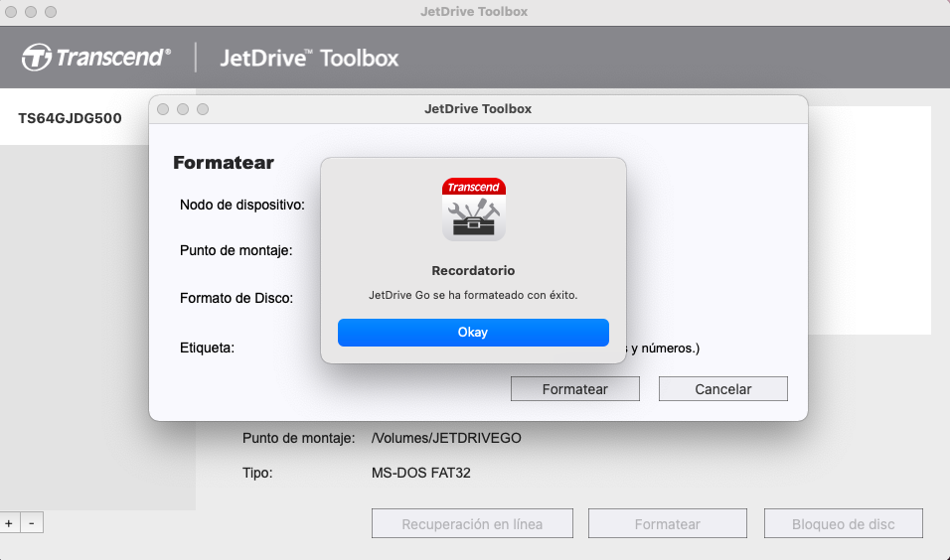The width and height of the screenshot is (950, 560).
Task: Click the JetDrive Toolbox header title
Action: tap(309, 59)
